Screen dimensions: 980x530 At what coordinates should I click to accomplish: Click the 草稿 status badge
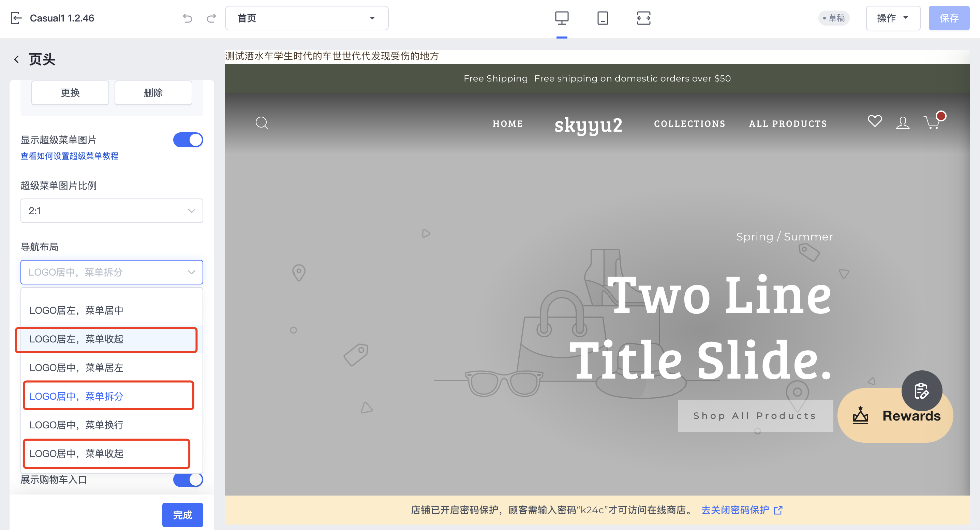click(x=833, y=18)
